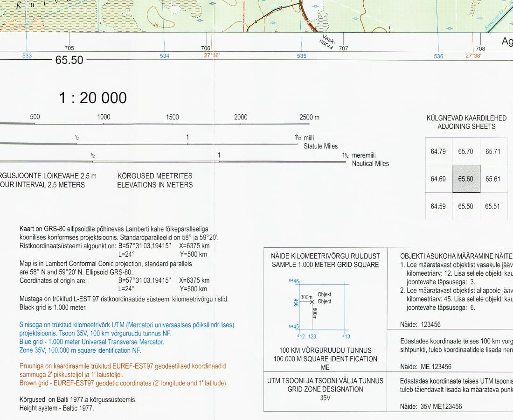Screen dimensions: 513x420
Task: Click "ELEVATIONS IN METERS" text
Action: point(155,185)
